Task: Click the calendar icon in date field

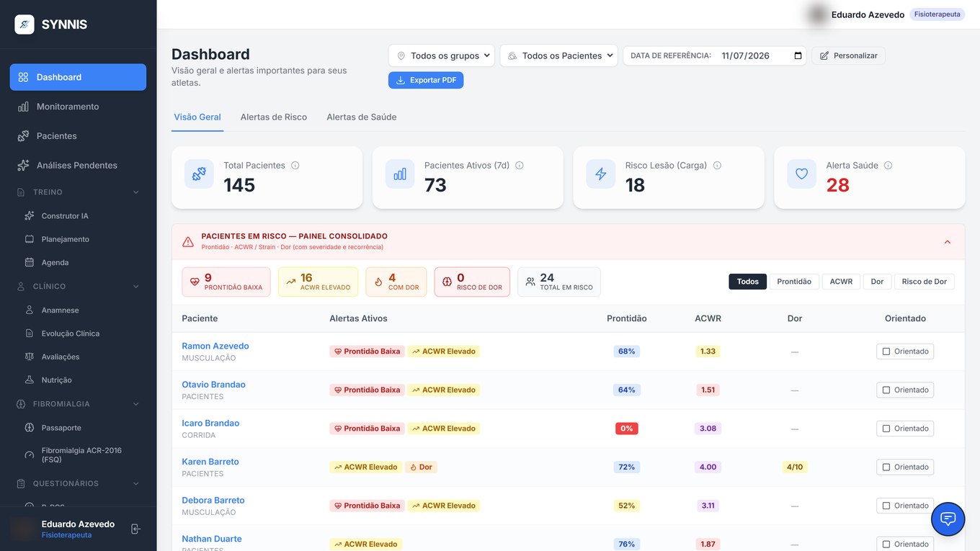Action: [798, 55]
